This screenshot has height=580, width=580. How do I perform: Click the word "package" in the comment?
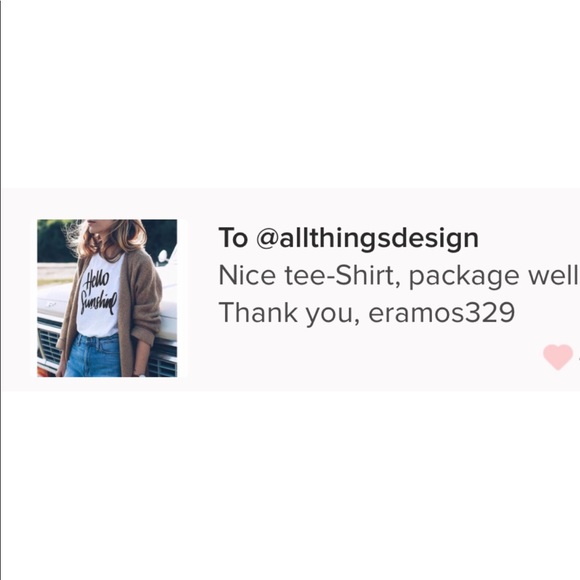[463, 277]
